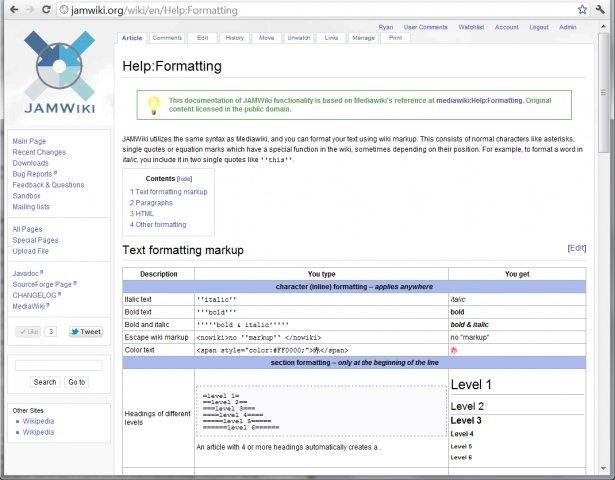Image resolution: width=615 pixels, height=480 pixels.
Task: Click the Escape wiki markup cell
Action: [158, 337]
